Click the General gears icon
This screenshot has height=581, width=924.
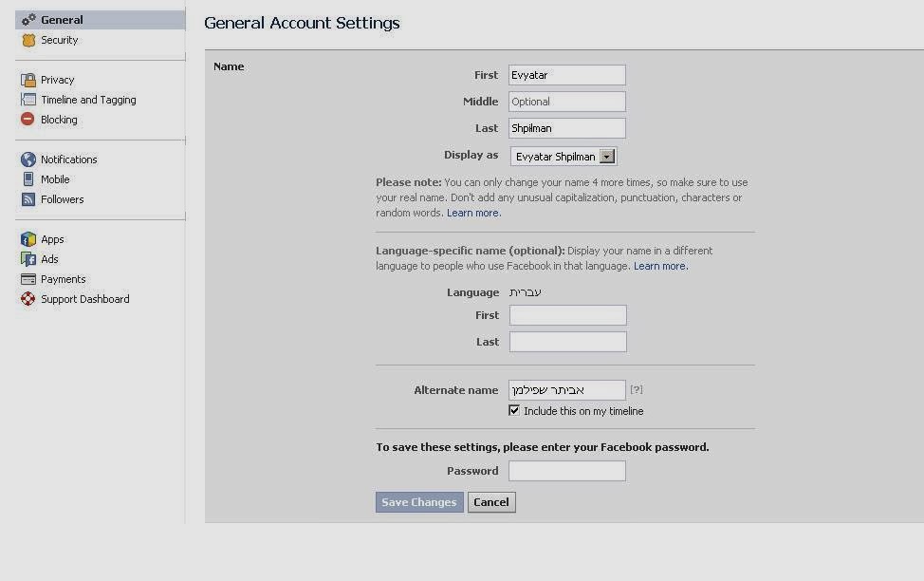coord(28,20)
